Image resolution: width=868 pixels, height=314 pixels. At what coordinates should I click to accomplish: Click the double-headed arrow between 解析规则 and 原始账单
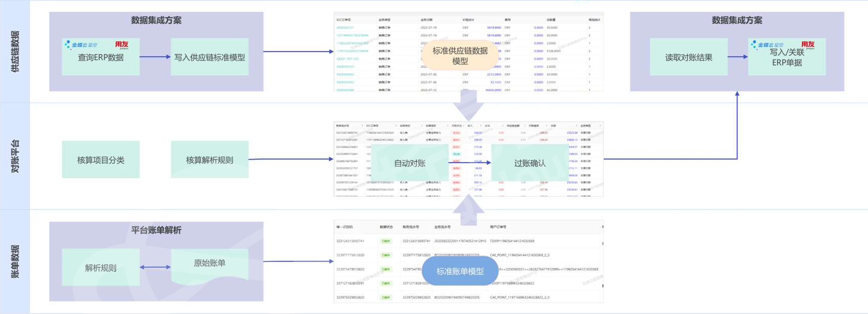[155, 267]
